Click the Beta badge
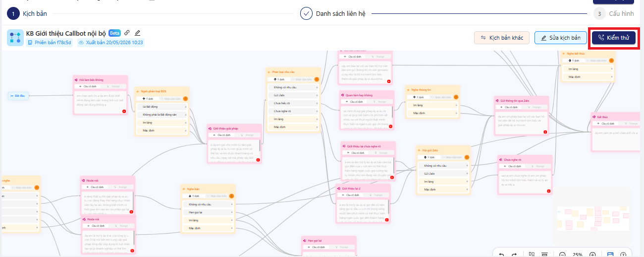This screenshot has width=644, height=257. 114,33
